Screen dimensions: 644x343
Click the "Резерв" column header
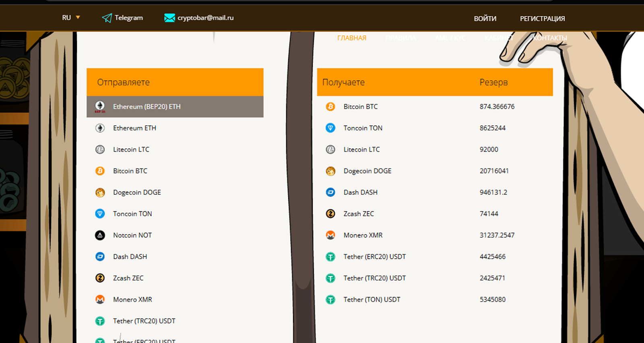click(x=493, y=82)
